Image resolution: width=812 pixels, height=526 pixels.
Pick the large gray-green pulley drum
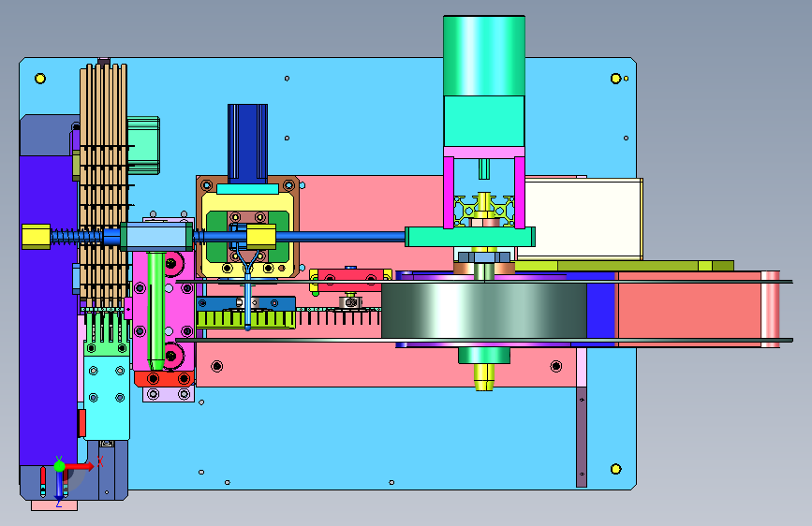coord(484,310)
